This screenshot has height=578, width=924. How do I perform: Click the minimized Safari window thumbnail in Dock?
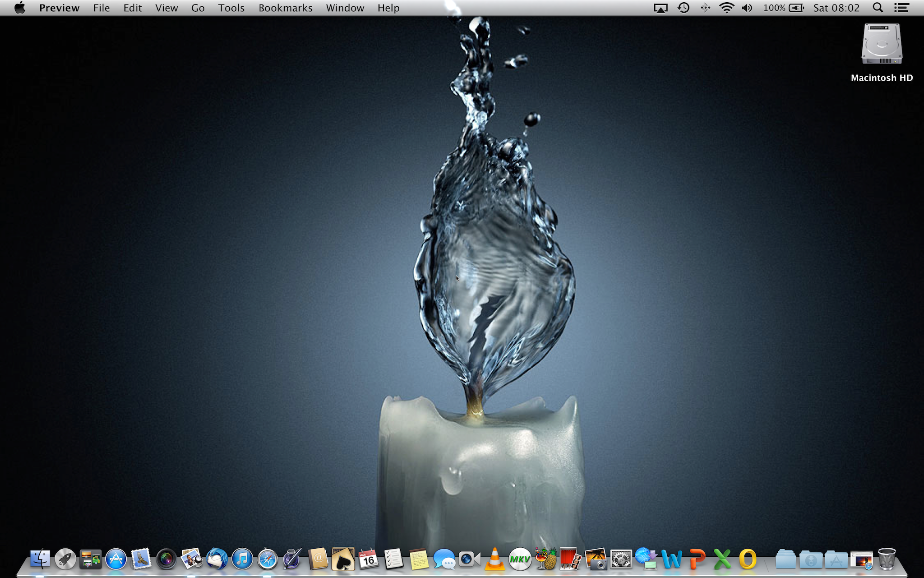[862, 560]
